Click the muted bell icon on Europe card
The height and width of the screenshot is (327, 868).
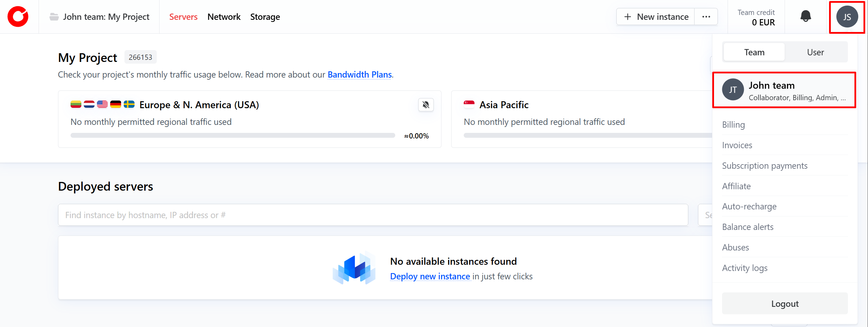(x=425, y=105)
